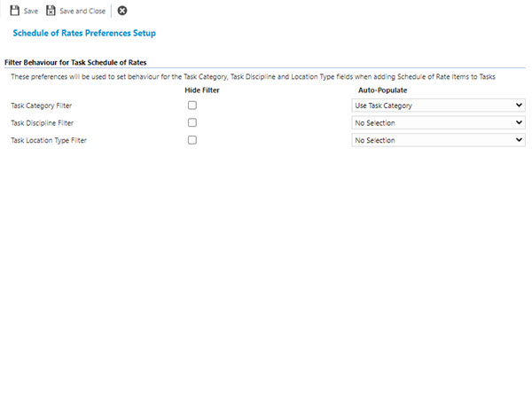Click the circled X cancel icon
The height and width of the screenshot is (406, 532).
pos(122,11)
